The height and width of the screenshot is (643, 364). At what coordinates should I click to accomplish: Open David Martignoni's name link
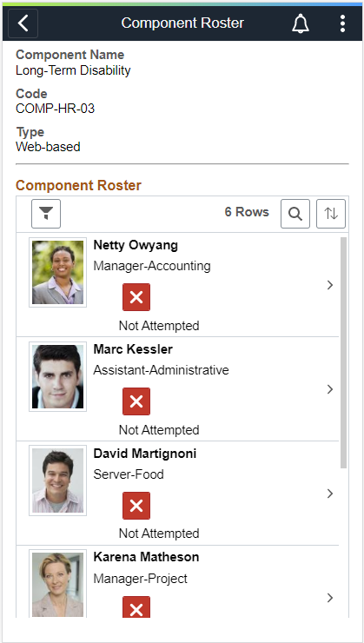(x=145, y=454)
